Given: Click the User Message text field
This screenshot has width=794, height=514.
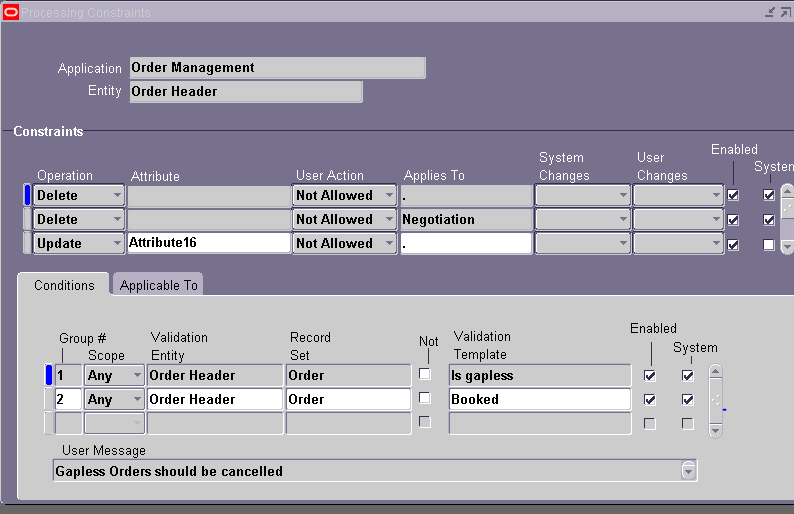Looking at the screenshot, I should (367, 470).
